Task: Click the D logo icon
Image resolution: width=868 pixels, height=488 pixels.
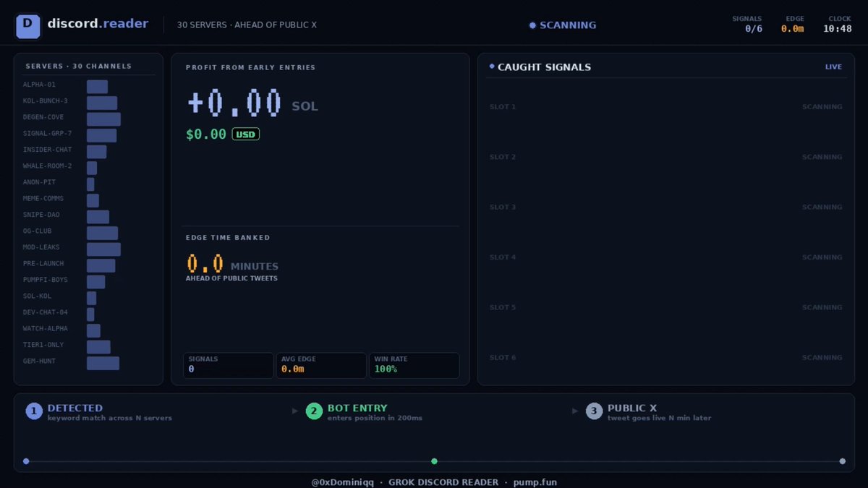Action: click(28, 25)
